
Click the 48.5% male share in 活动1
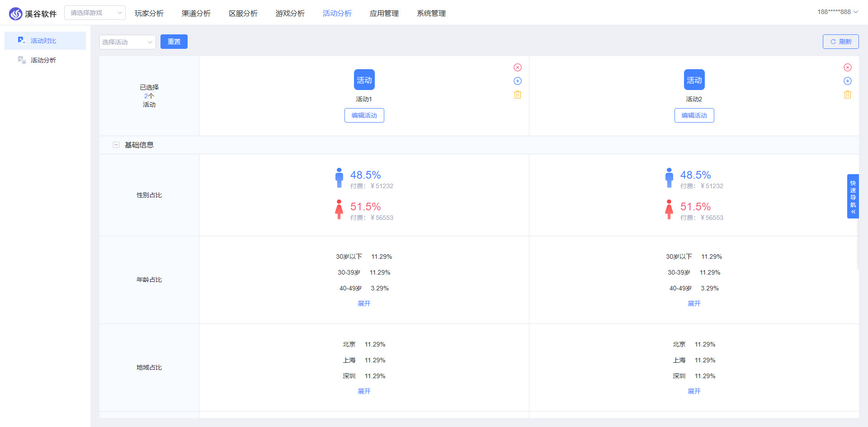click(365, 175)
